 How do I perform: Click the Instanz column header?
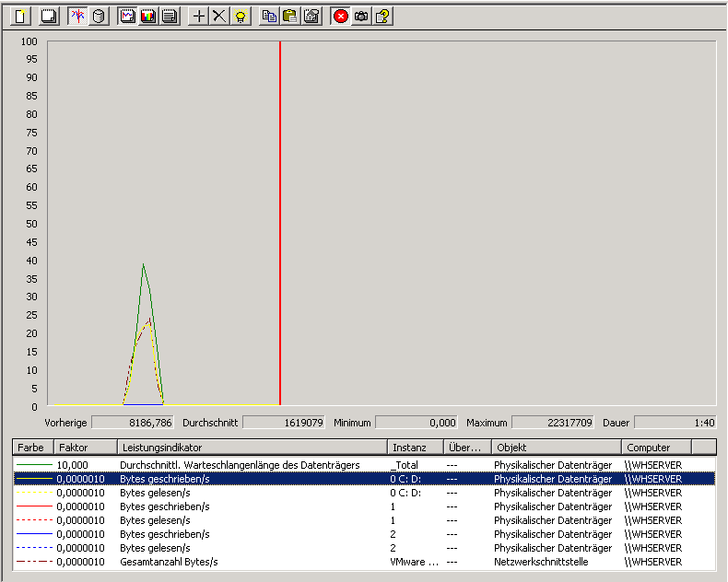pyautogui.click(x=416, y=448)
